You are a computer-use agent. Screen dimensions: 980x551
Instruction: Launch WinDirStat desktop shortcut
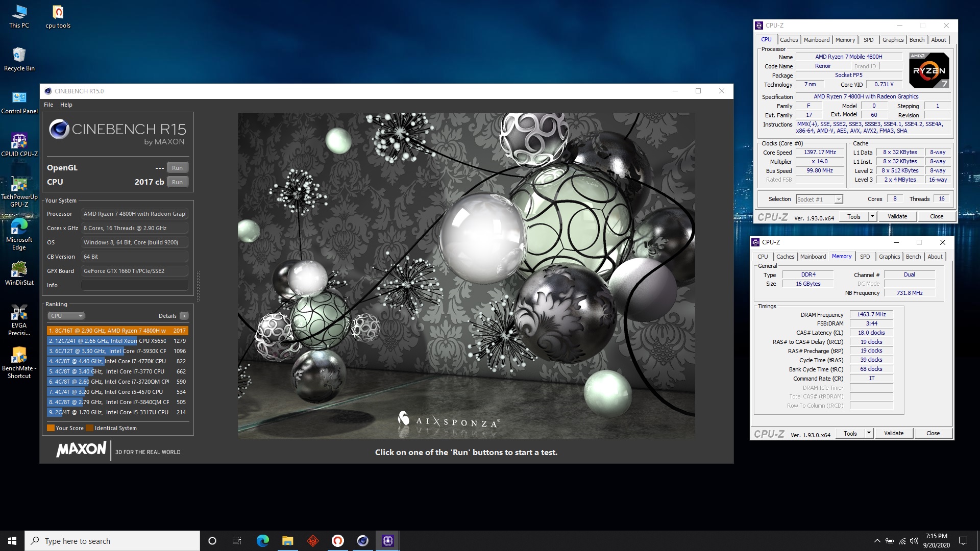(19, 273)
